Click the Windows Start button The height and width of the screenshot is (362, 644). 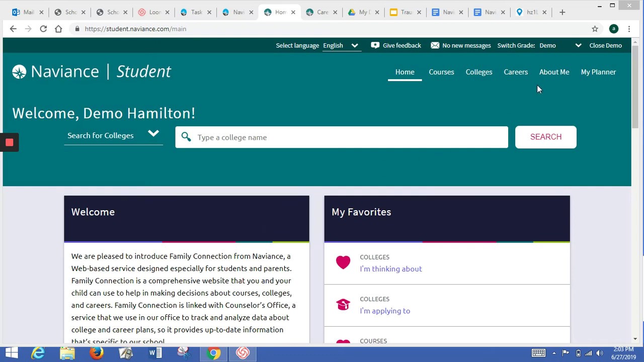click(x=11, y=353)
